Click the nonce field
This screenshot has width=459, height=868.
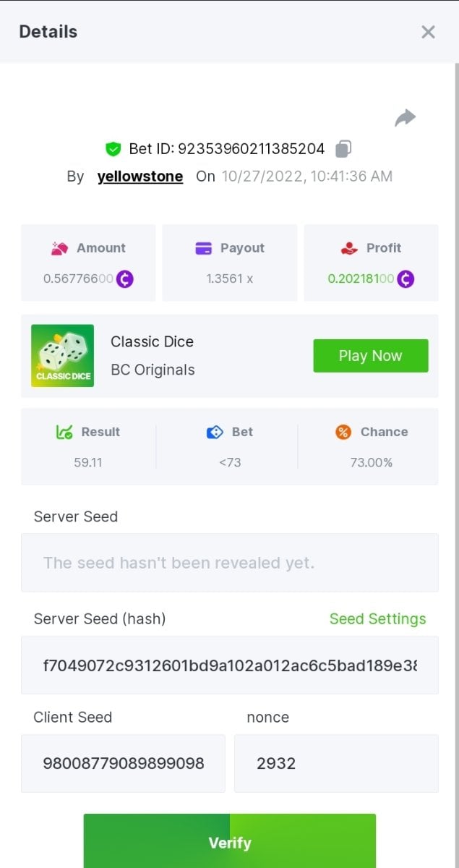[336, 763]
